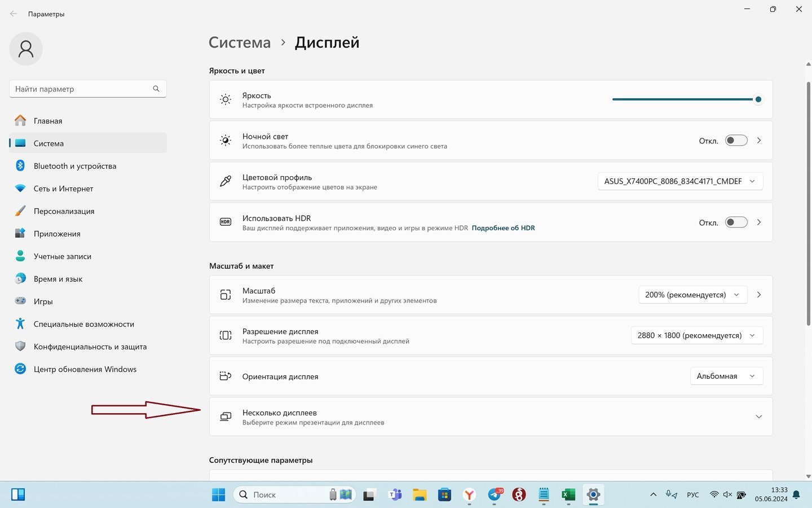Open Microsoft Store from the taskbar
Viewport: 812px width, 508px height.
pyautogui.click(x=445, y=495)
